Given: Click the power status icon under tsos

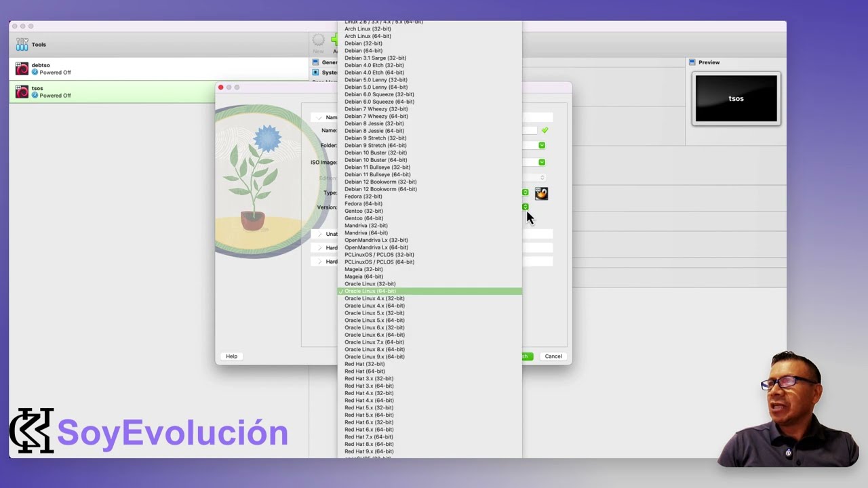Looking at the screenshot, I should tap(35, 96).
